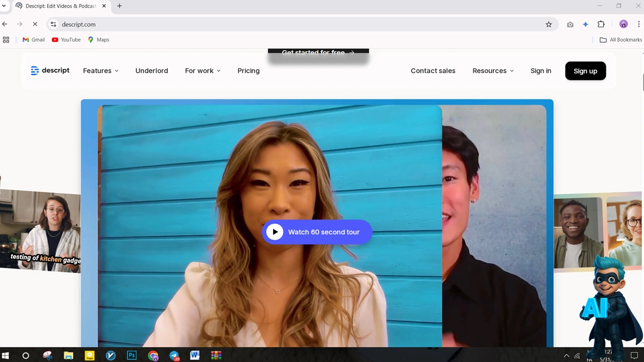Open the Underlord menu item
Image resolution: width=644 pixels, height=362 pixels.
(x=151, y=71)
